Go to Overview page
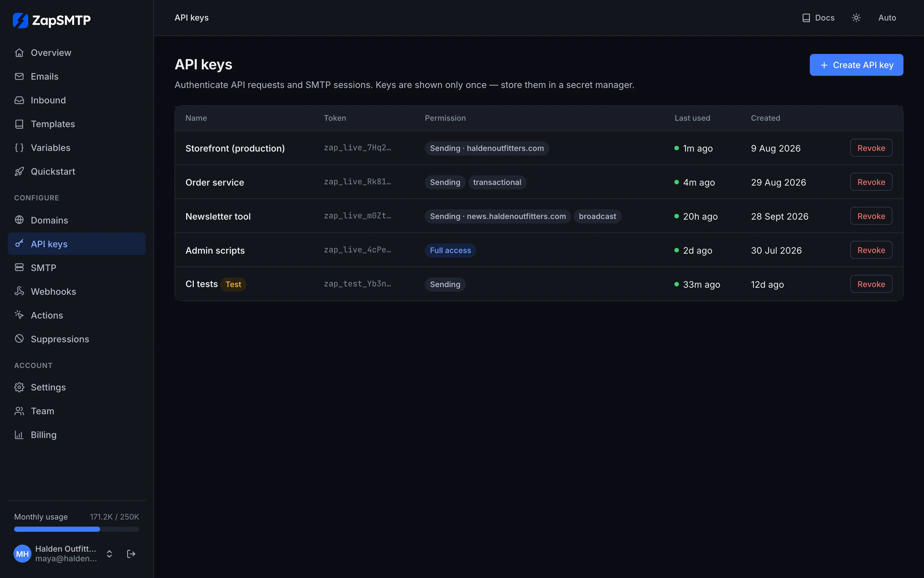The width and height of the screenshot is (924, 578). point(76,53)
